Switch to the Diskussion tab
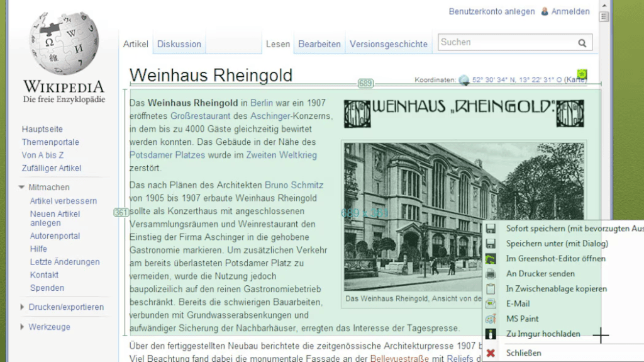This screenshot has width=644, height=362. click(179, 44)
